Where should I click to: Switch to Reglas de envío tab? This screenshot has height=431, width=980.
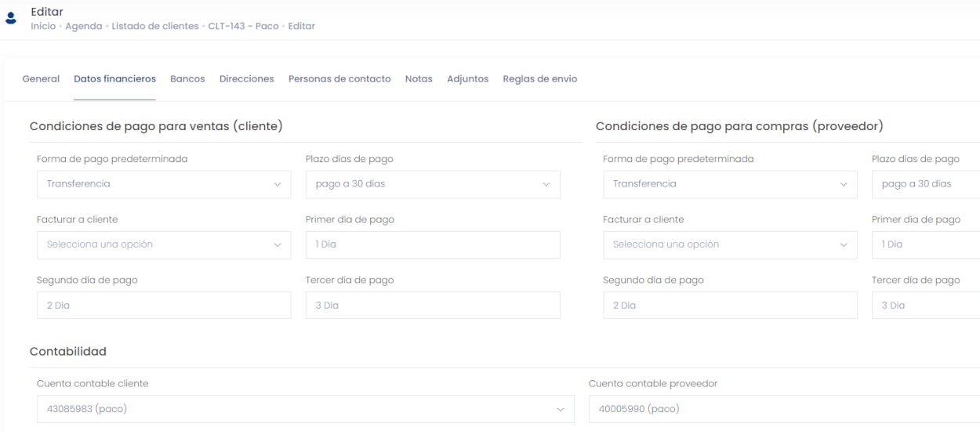point(539,79)
